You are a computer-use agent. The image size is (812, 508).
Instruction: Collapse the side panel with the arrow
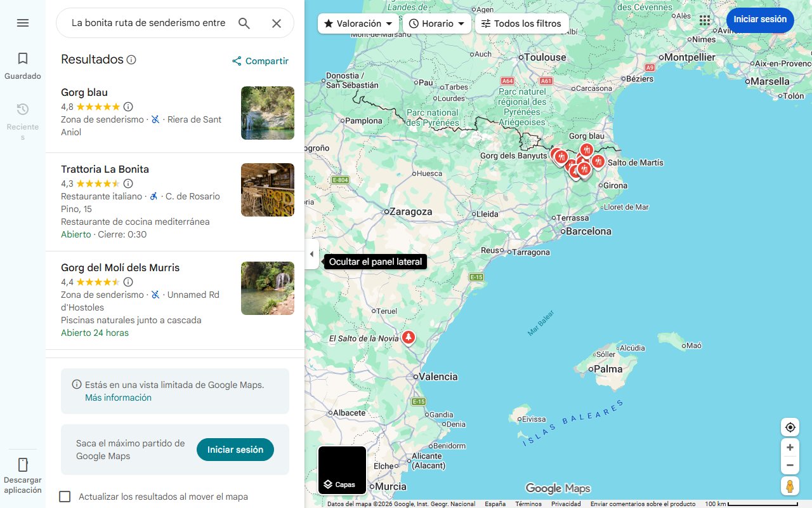click(x=311, y=254)
